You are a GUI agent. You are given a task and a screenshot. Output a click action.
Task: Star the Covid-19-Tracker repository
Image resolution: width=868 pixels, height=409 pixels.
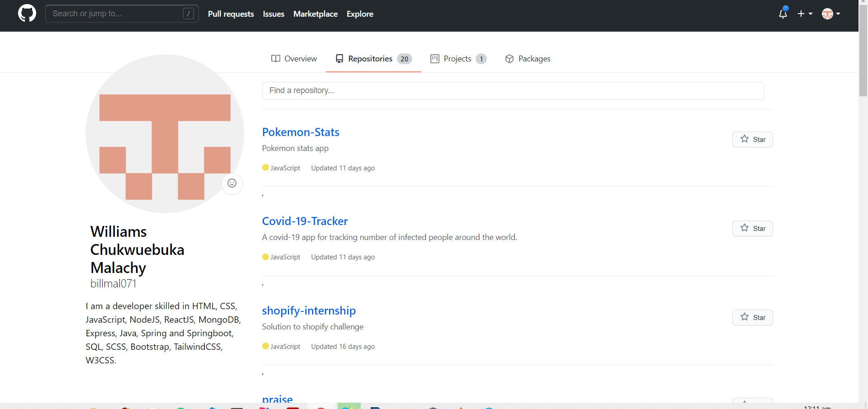coord(753,228)
